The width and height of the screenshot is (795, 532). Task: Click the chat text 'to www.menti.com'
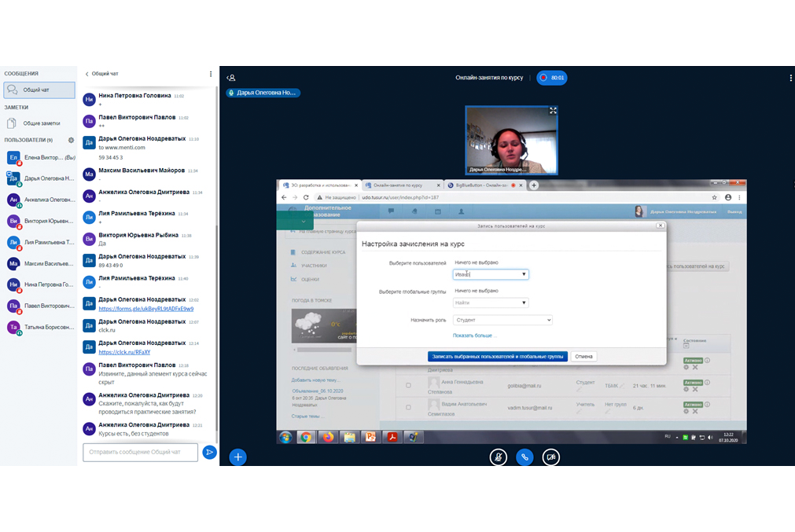pos(122,148)
